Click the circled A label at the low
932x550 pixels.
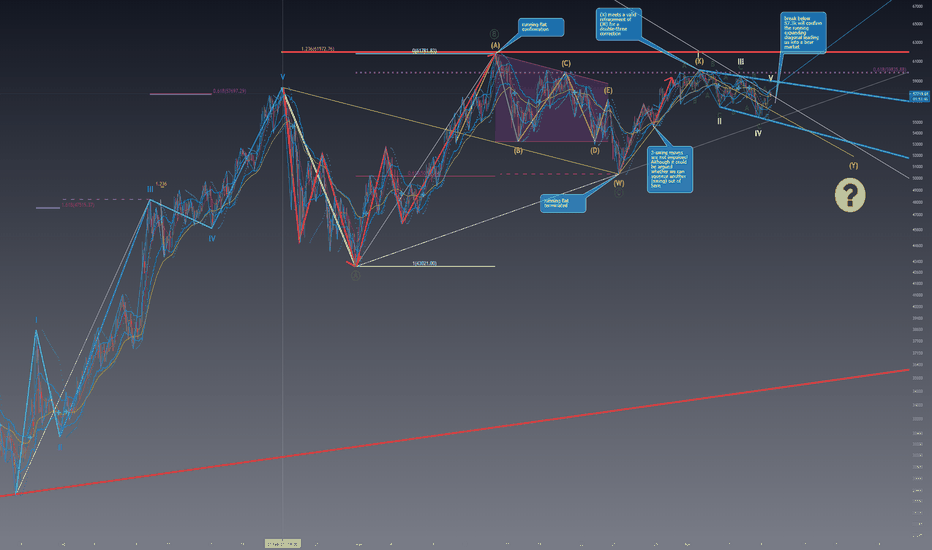[355, 276]
